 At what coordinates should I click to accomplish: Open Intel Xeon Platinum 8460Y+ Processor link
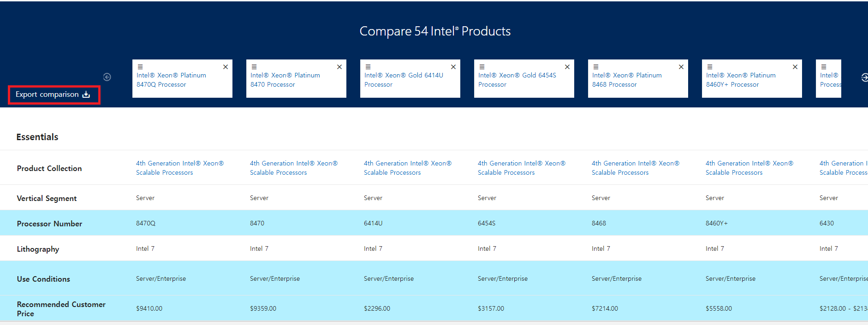741,80
